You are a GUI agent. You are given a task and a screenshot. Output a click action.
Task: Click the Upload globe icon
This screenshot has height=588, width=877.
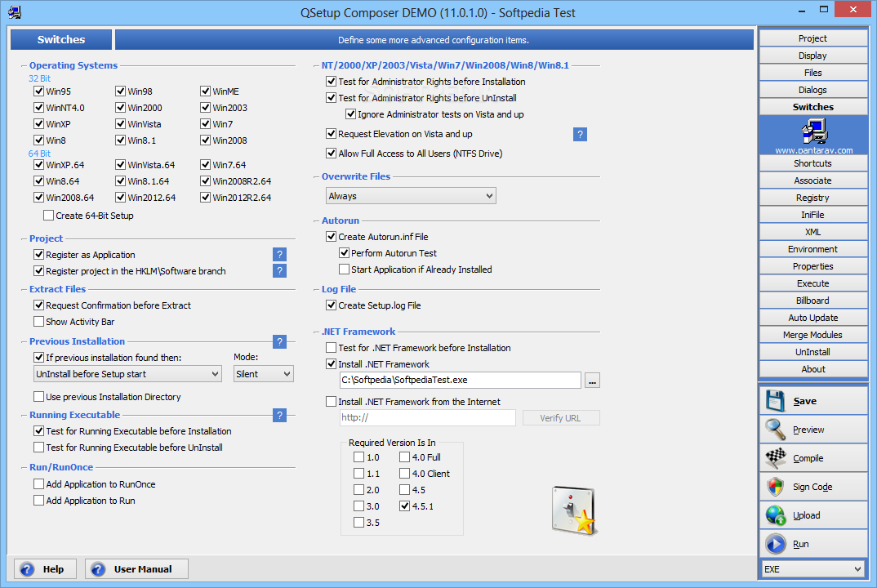pyautogui.click(x=775, y=515)
